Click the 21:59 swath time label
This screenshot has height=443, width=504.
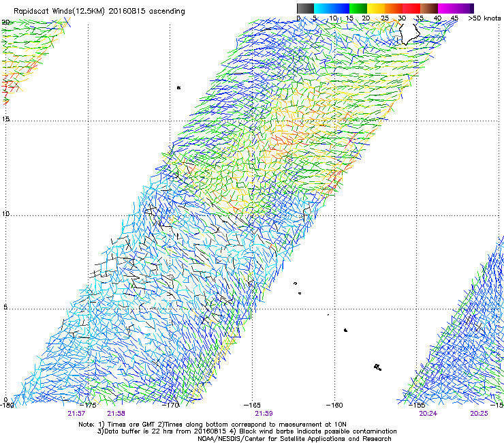[264, 414]
